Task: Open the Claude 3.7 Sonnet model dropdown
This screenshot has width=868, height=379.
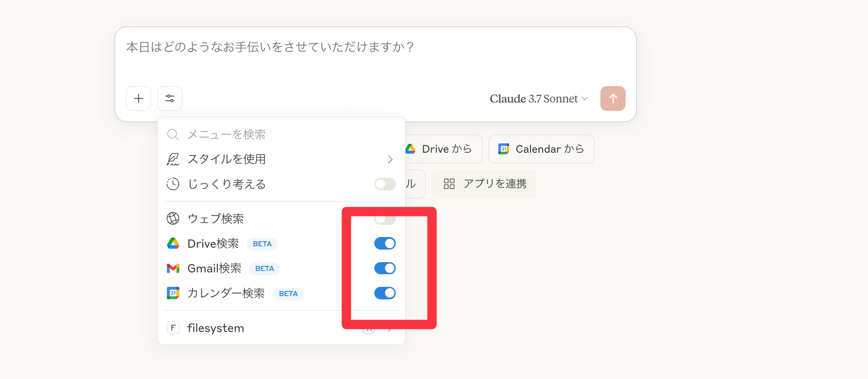Action: click(539, 99)
